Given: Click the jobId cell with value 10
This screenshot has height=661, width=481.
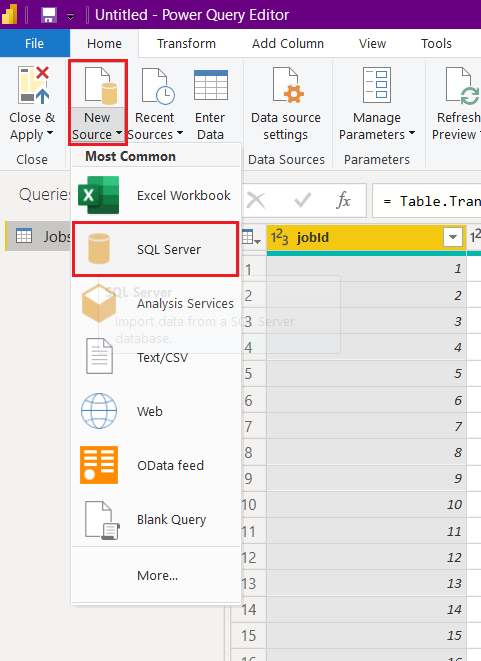Looking at the screenshot, I should click(366, 505).
